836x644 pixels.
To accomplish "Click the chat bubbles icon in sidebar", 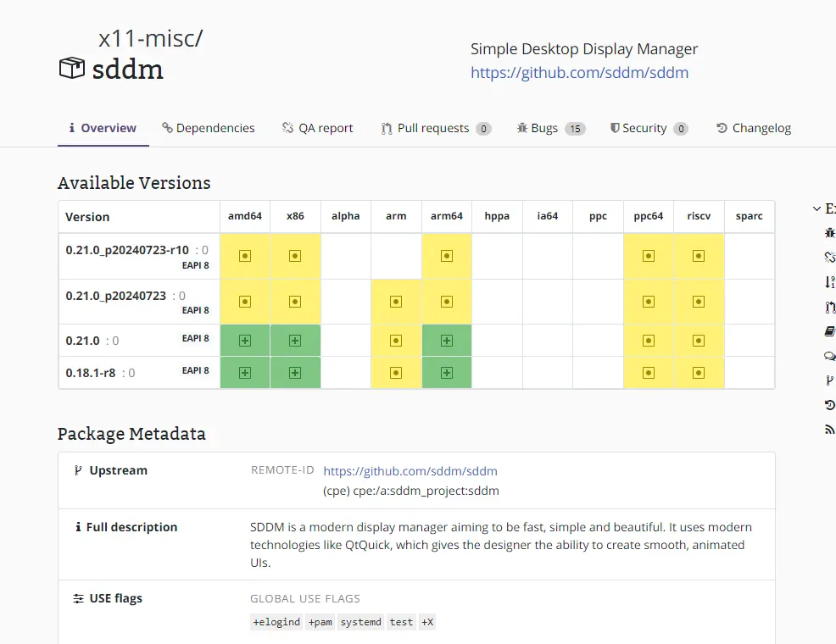I will click(x=829, y=356).
